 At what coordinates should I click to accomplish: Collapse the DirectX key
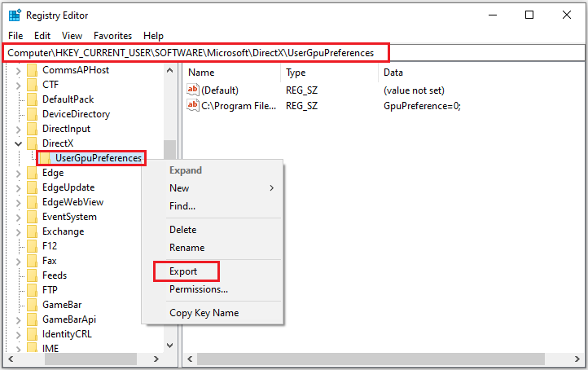coord(18,143)
